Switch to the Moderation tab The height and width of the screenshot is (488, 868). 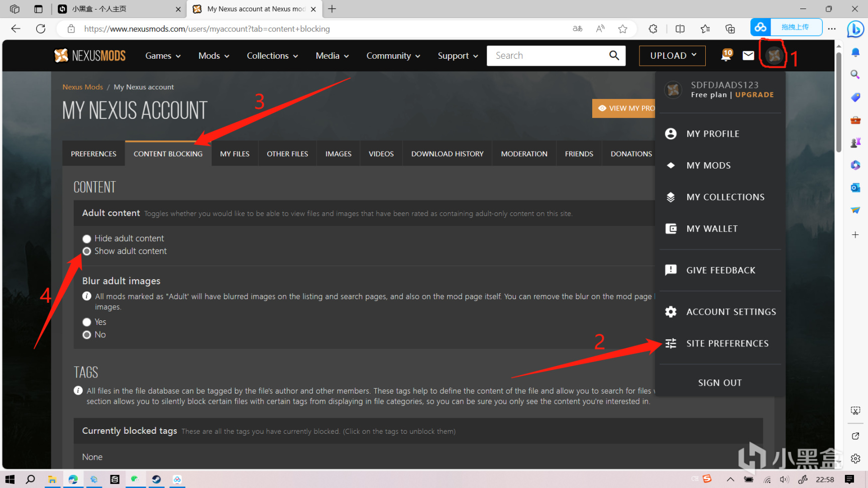click(524, 154)
